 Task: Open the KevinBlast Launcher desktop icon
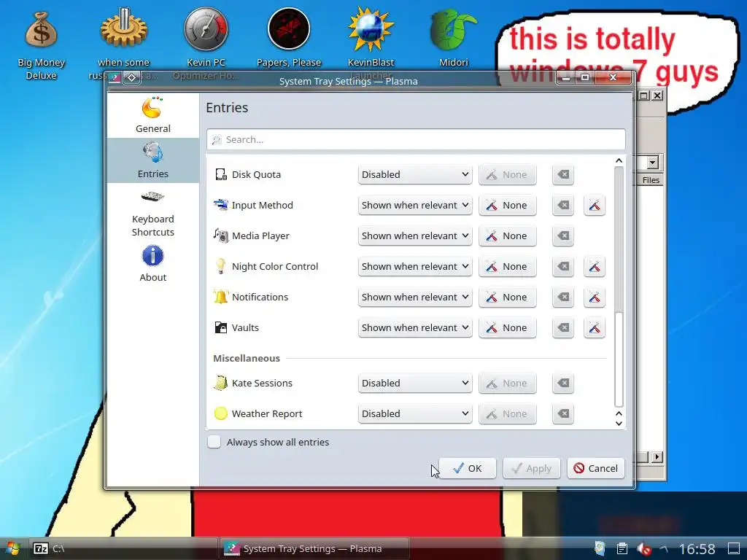tap(371, 43)
